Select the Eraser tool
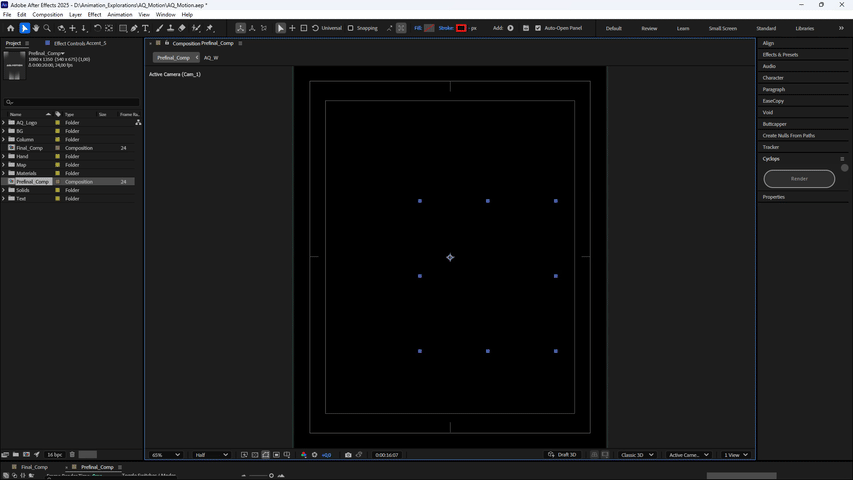This screenshot has height=480, width=853. click(x=182, y=28)
